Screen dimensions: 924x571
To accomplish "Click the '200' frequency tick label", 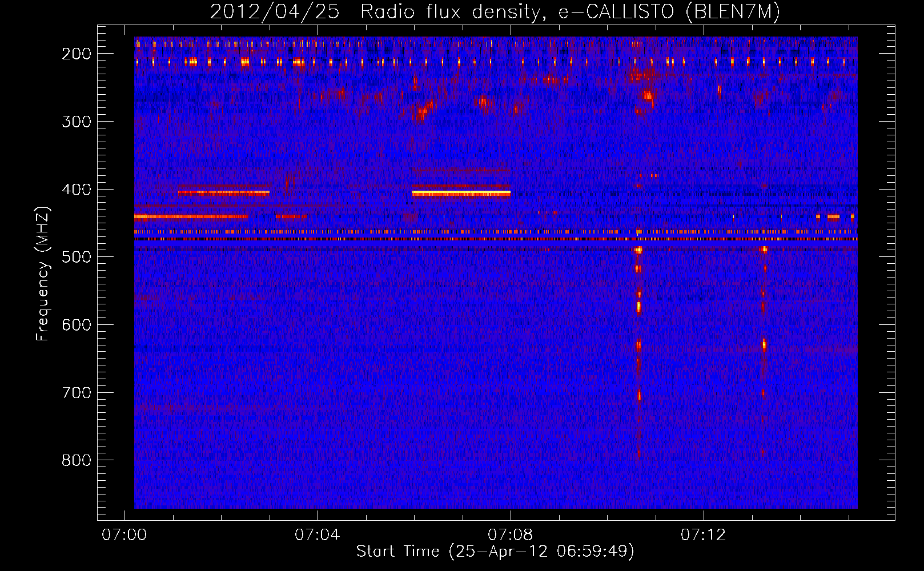I will coord(77,54).
